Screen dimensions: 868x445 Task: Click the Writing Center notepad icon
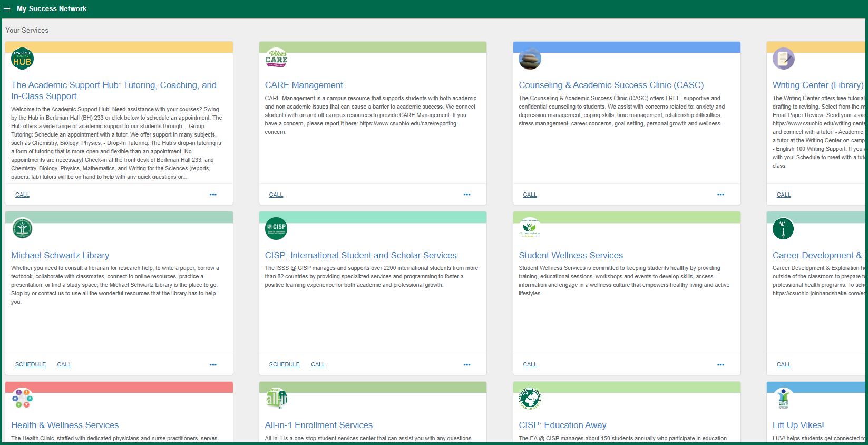click(784, 59)
